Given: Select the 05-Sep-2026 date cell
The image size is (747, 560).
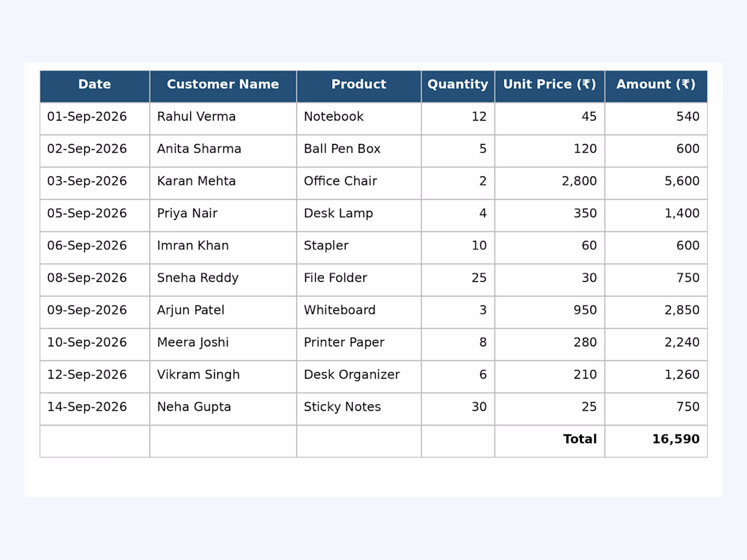Looking at the screenshot, I should coord(95,216).
